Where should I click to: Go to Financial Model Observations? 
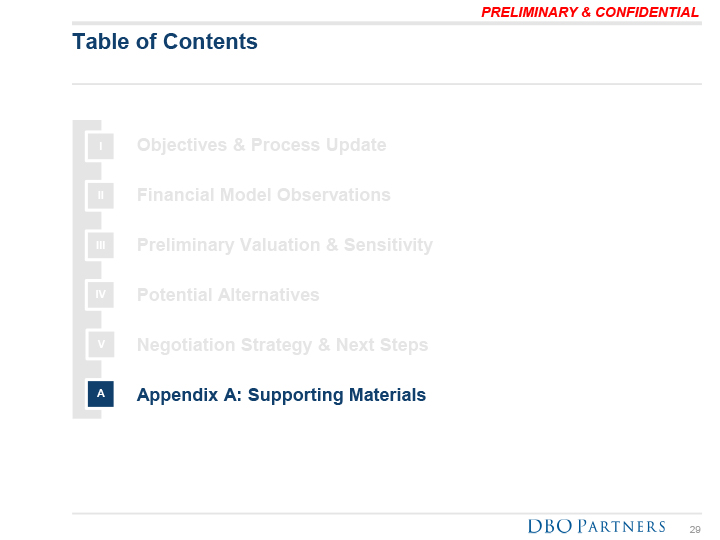pos(263,195)
